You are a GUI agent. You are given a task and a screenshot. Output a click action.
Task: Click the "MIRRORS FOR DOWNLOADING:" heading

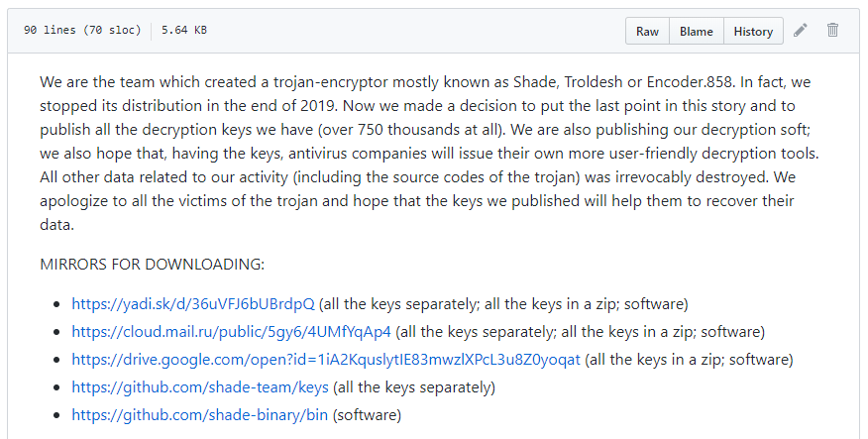[152, 265]
